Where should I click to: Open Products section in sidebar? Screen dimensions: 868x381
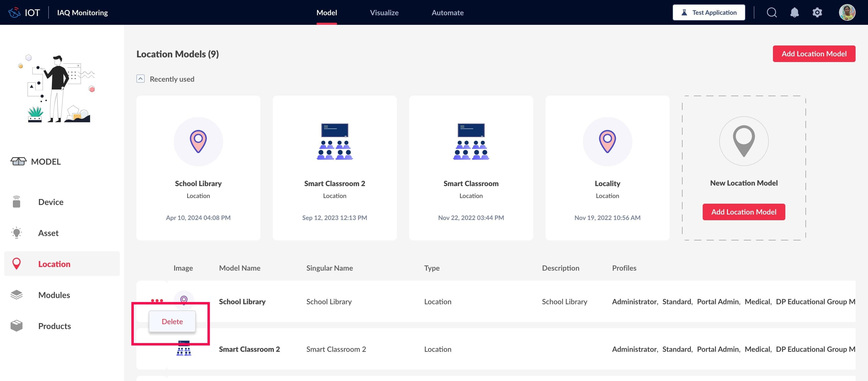(x=54, y=326)
